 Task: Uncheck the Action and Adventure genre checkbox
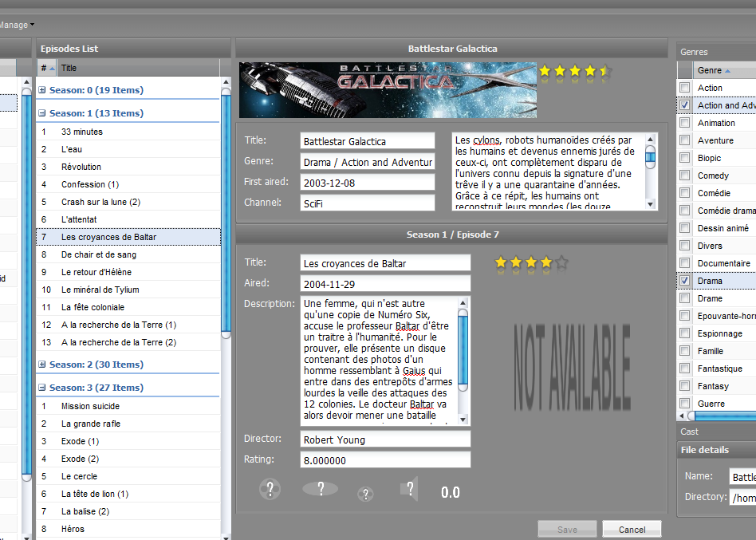685,105
